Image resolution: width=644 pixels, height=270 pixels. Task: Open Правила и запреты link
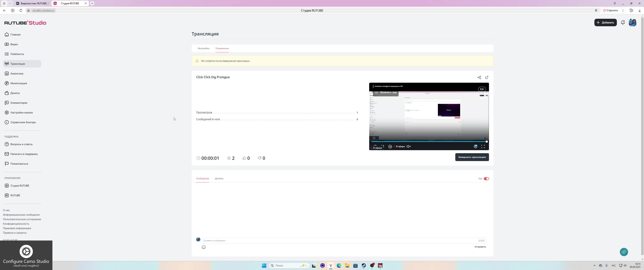[x=15, y=233]
